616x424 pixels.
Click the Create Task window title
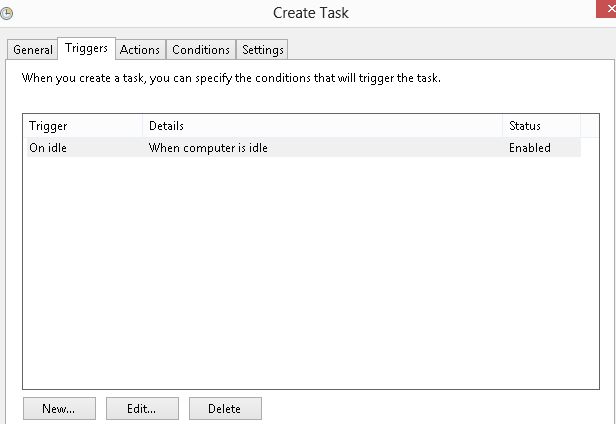click(x=311, y=13)
